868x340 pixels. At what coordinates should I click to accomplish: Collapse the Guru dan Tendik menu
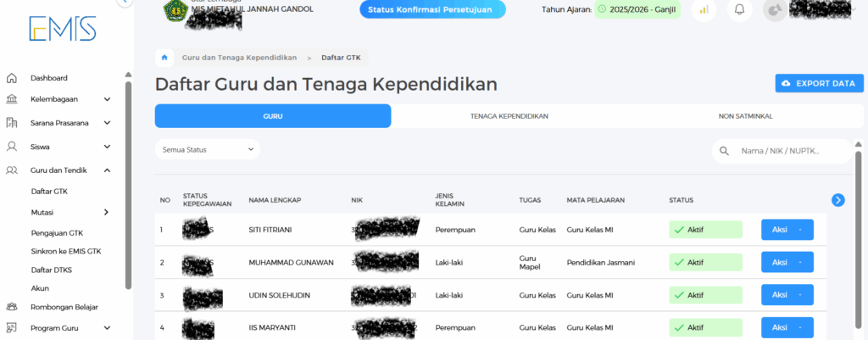(x=107, y=170)
